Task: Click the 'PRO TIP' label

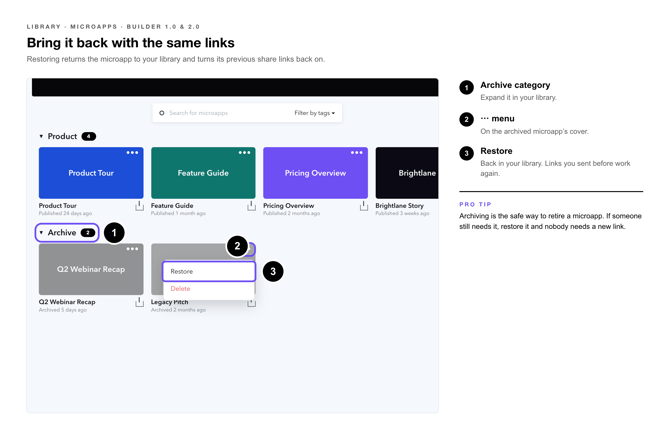Action: tap(475, 204)
